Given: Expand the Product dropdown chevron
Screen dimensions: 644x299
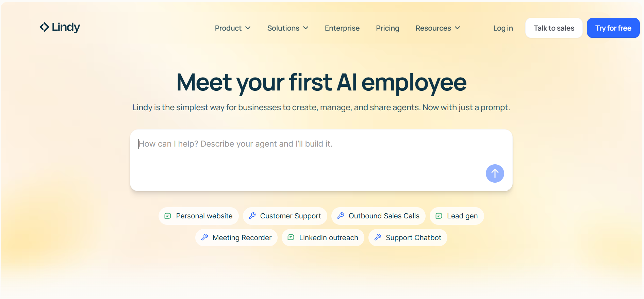Looking at the screenshot, I should [248, 28].
